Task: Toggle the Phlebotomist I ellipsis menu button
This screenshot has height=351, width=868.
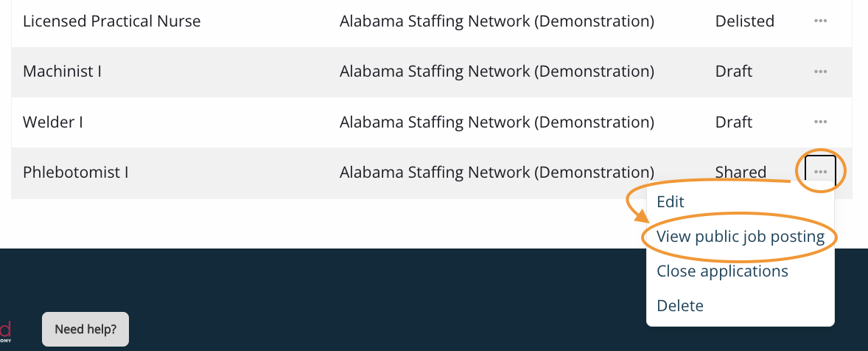Action: click(x=820, y=172)
